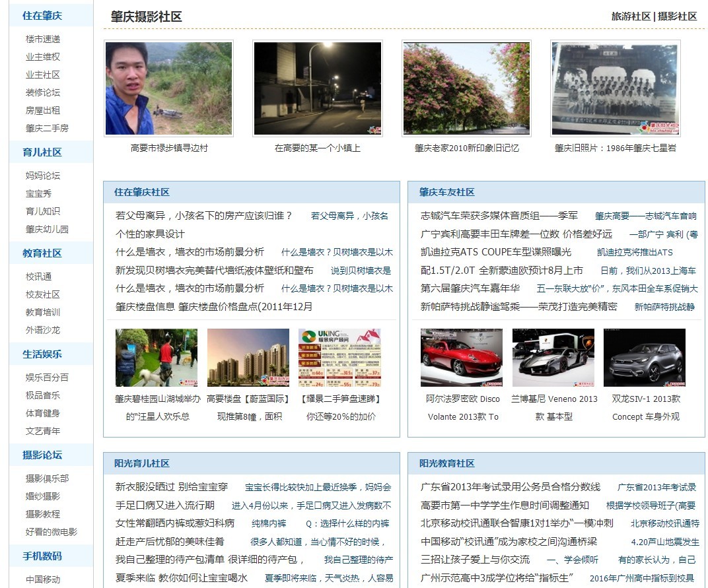The height and width of the screenshot is (588, 708).
Task: Open article 新发现贝树墙衣完美替代墙纸
Action: pyautogui.click(x=214, y=271)
